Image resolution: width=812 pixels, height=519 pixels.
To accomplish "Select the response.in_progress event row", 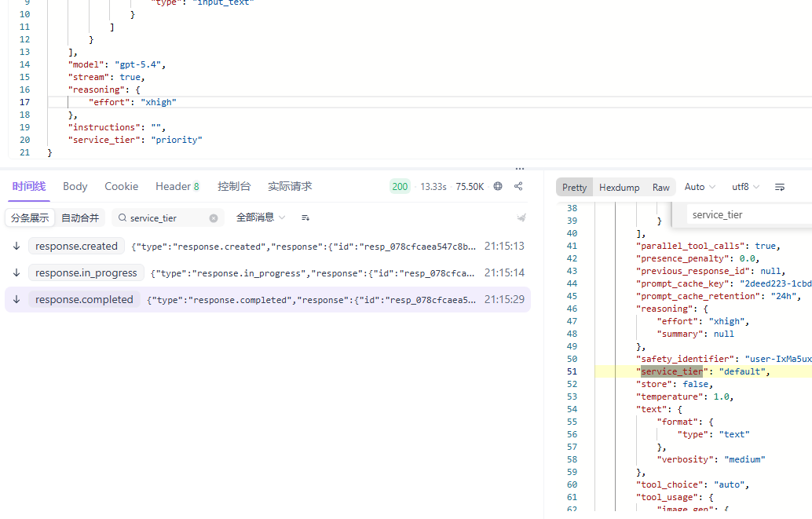I will tap(268, 272).
